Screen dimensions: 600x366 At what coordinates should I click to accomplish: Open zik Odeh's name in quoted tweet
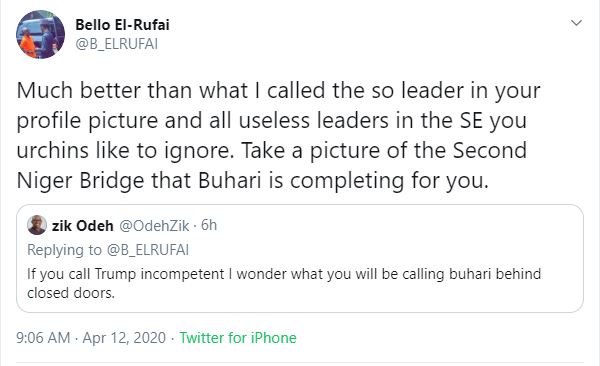click(x=83, y=225)
